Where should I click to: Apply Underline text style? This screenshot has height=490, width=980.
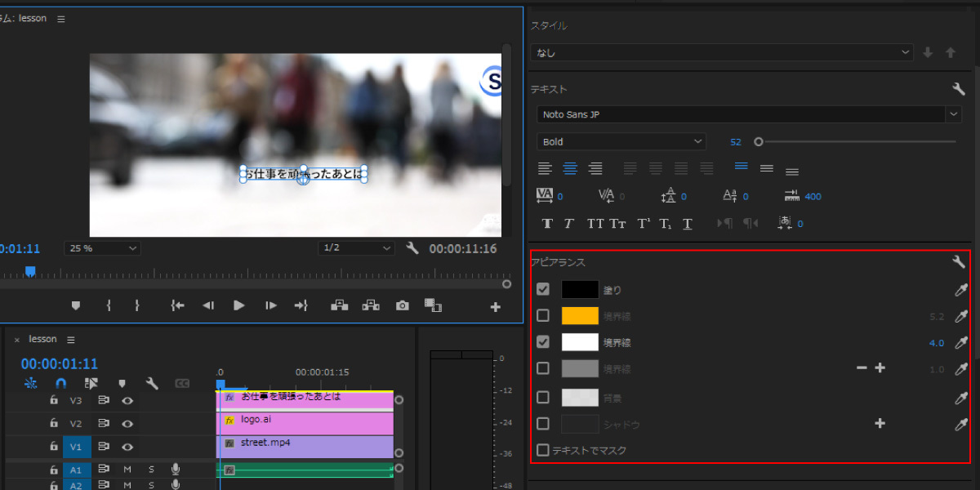click(688, 223)
